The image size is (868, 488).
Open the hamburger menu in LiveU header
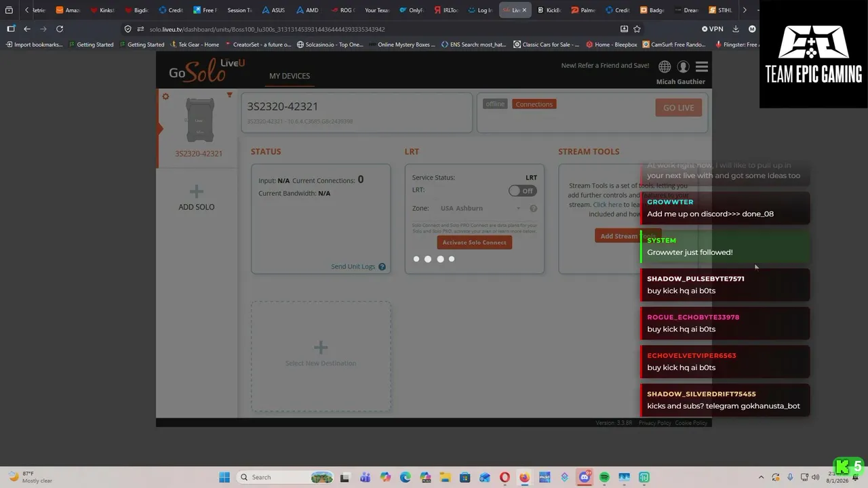(x=702, y=66)
